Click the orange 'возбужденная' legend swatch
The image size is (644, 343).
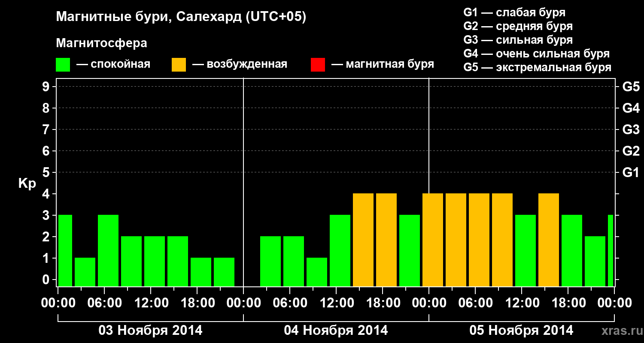(179, 65)
